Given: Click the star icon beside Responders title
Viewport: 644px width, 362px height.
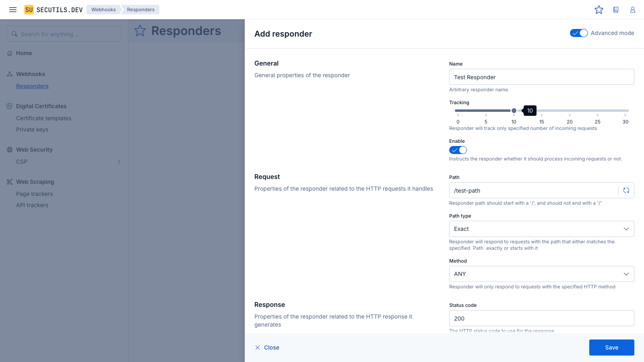Looking at the screenshot, I should coord(140,31).
